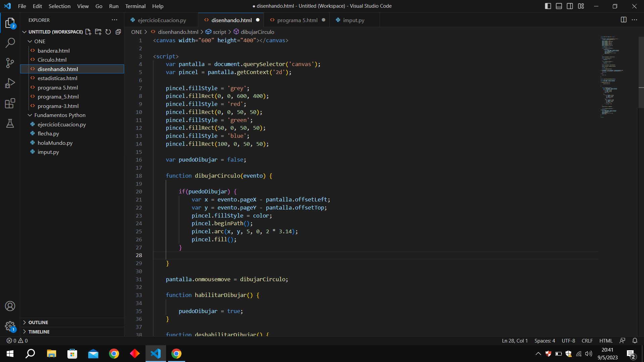The image size is (644, 362).
Task: Open the Go menu
Action: tap(99, 6)
